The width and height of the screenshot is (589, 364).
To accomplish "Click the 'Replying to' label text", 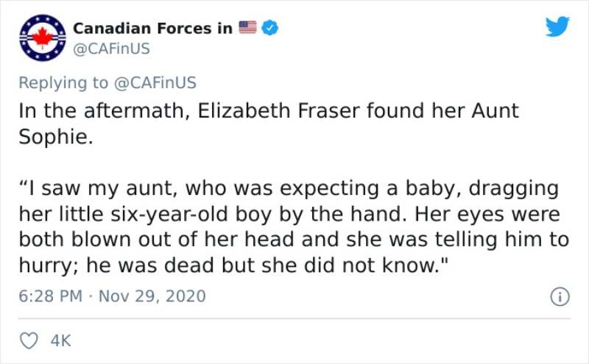I will coord(63,82).
